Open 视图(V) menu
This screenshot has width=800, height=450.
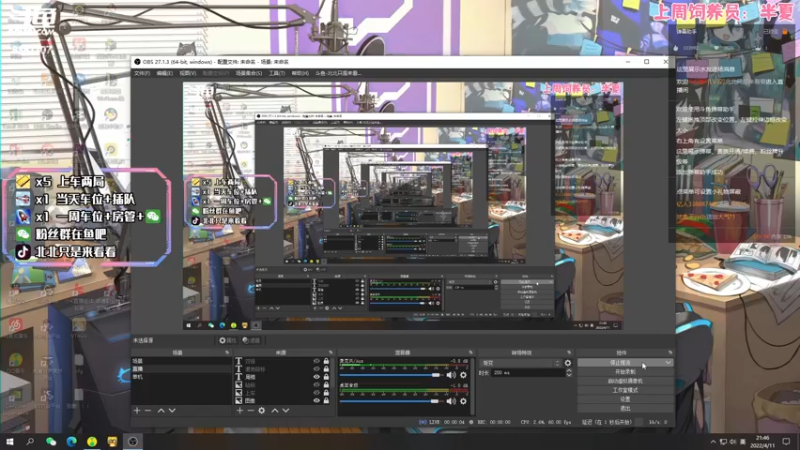[x=187, y=73]
